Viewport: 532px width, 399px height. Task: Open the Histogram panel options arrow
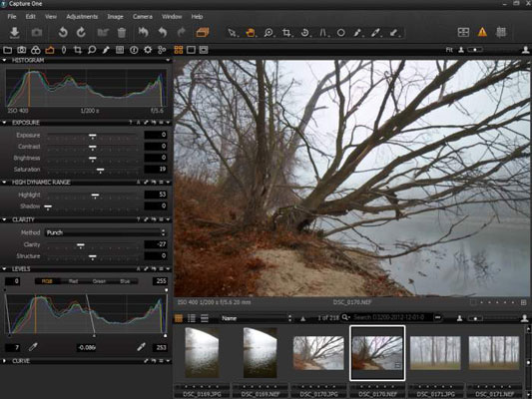[x=168, y=60]
